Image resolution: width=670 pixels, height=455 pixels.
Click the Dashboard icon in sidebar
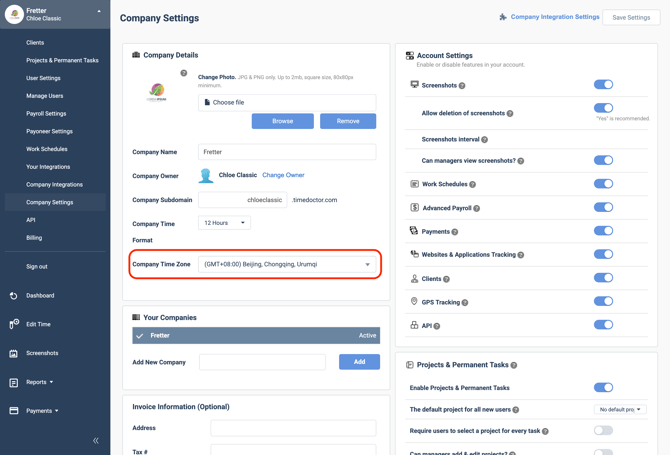pyautogui.click(x=14, y=296)
